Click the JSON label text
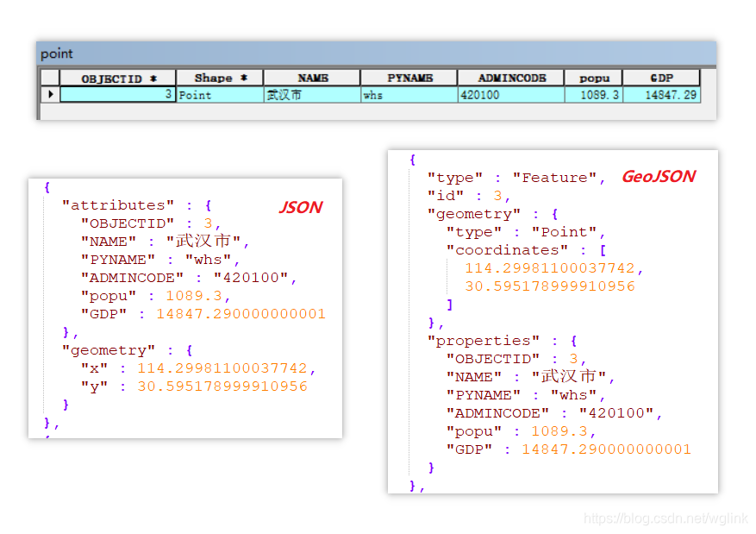The height and width of the screenshot is (534, 756). click(x=300, y=207)
